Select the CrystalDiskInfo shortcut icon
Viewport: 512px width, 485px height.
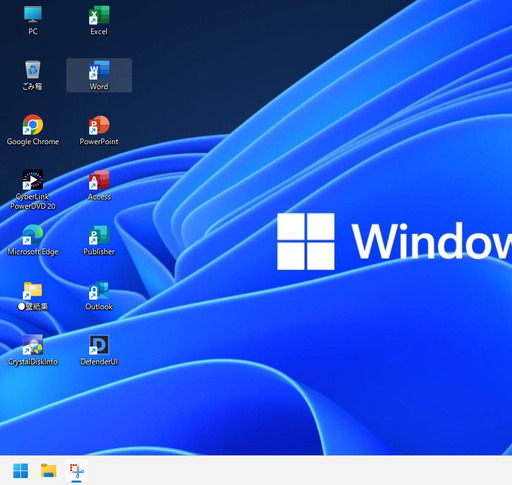tap(33, 345)
